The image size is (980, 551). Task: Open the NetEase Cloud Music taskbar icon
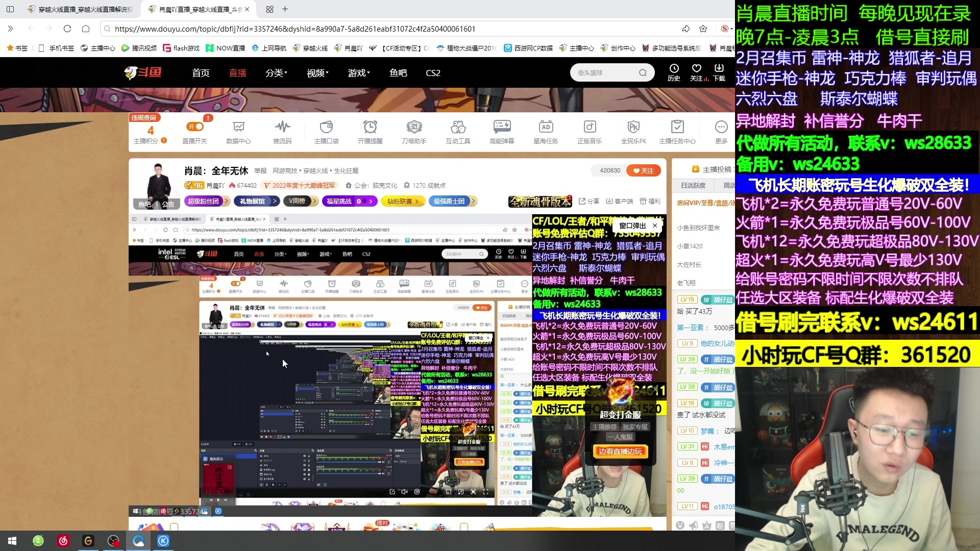[63, 541]
